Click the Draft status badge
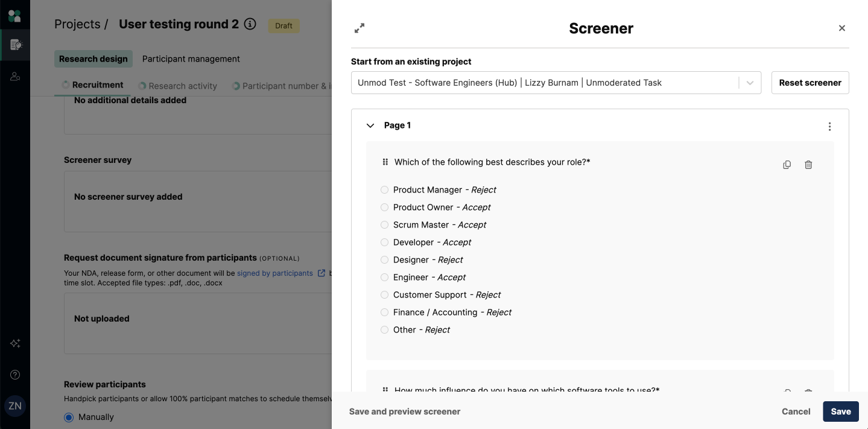The width and height of the screenshot is (868, 429). tap(284, 26)
